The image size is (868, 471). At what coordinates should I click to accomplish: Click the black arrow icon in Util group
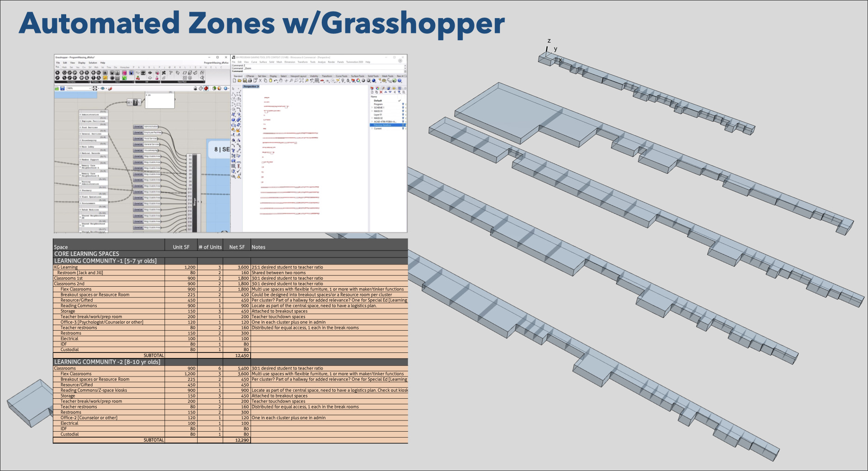(x=150, y=73)
